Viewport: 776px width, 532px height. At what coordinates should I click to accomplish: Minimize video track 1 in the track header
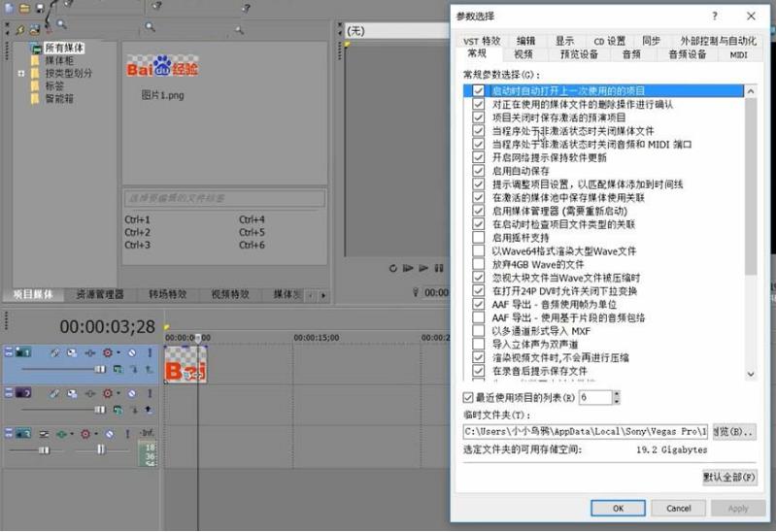pyautogui.click(x=9, y=352)
